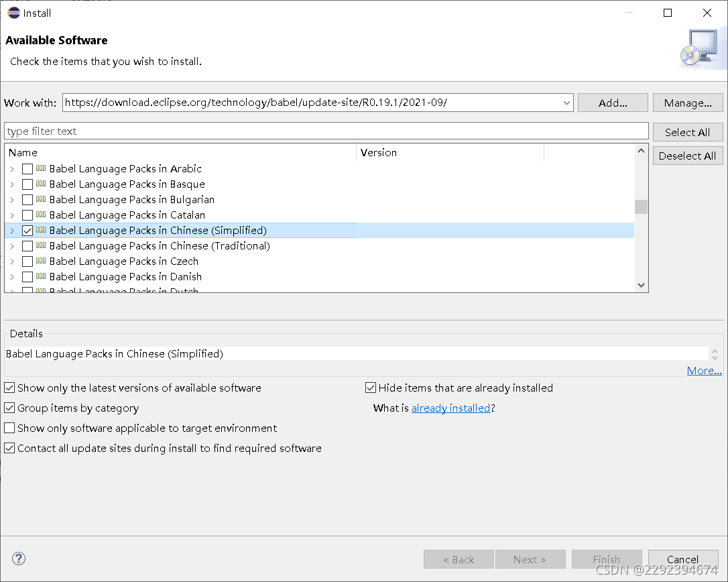Toggle Show only the latest versions option
The image size is (728, 582).
(x=9, y=388)
